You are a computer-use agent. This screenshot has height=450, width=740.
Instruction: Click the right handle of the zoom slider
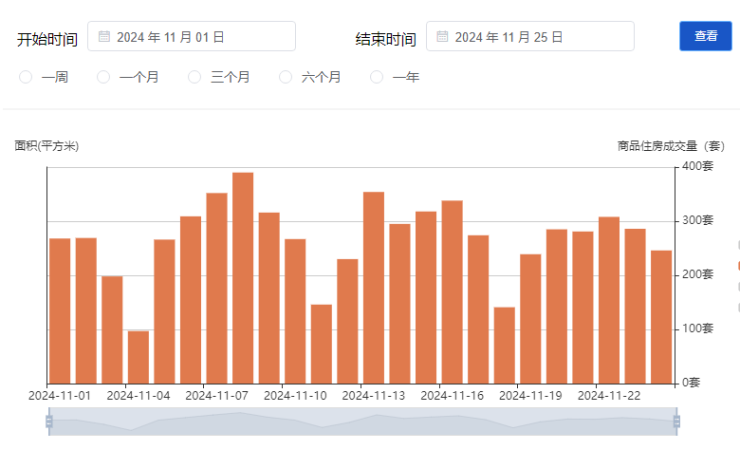[677, 422]
